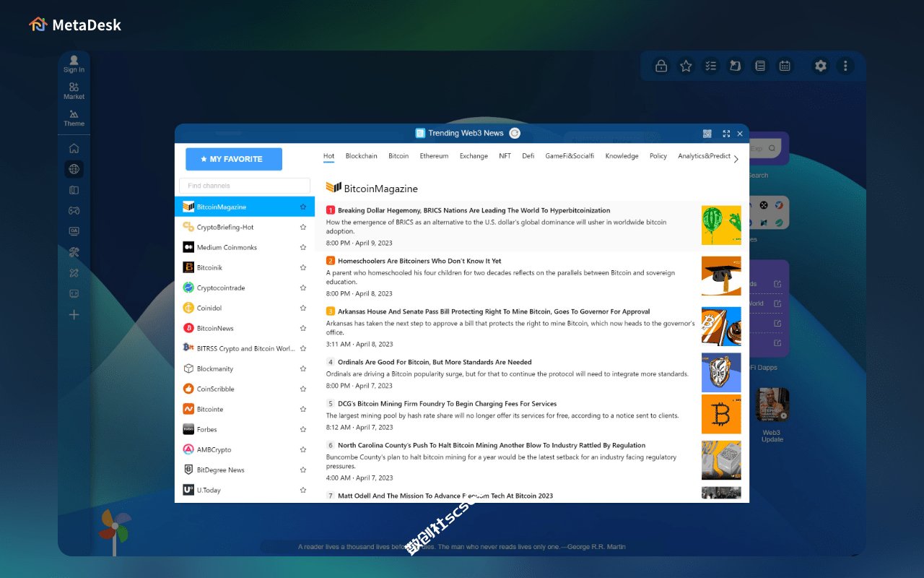Open the settings gear in top toolbar
The image size is (924, 578).
pos(821,66)
